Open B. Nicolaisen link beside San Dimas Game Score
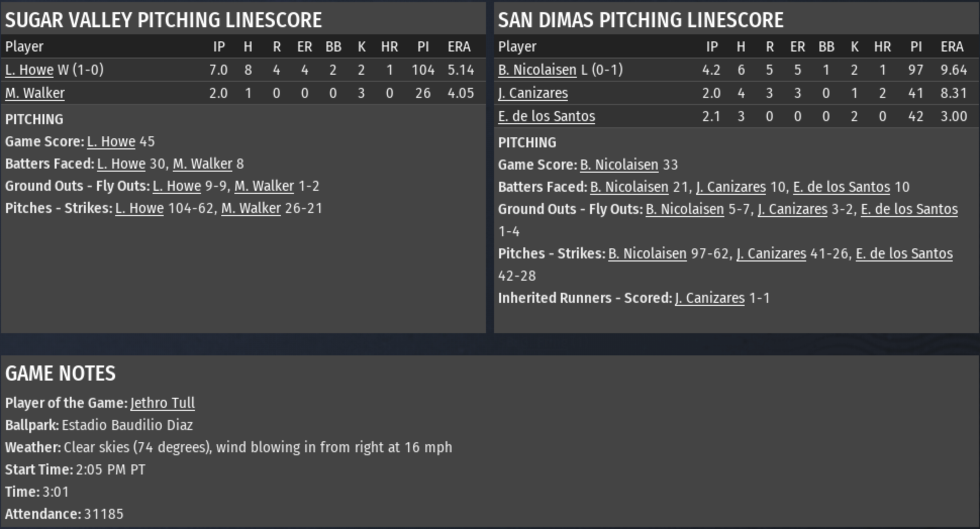Viewport: 980px width, 529px height. (x=619, y=165)
